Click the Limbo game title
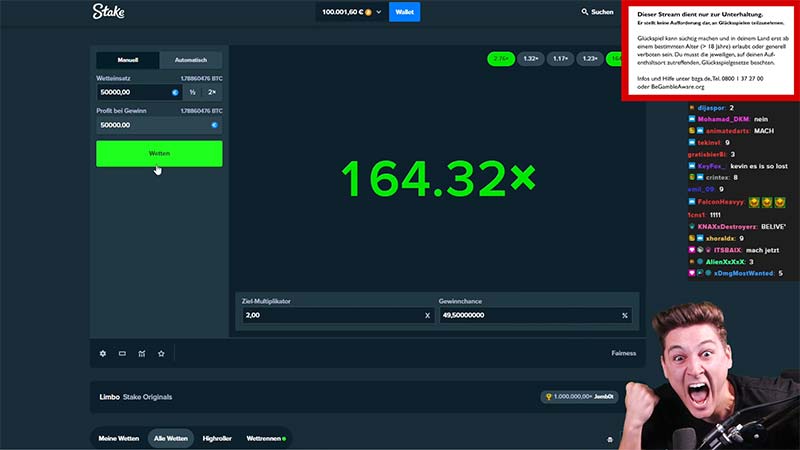800x450 pixels. tap(109, 397)
